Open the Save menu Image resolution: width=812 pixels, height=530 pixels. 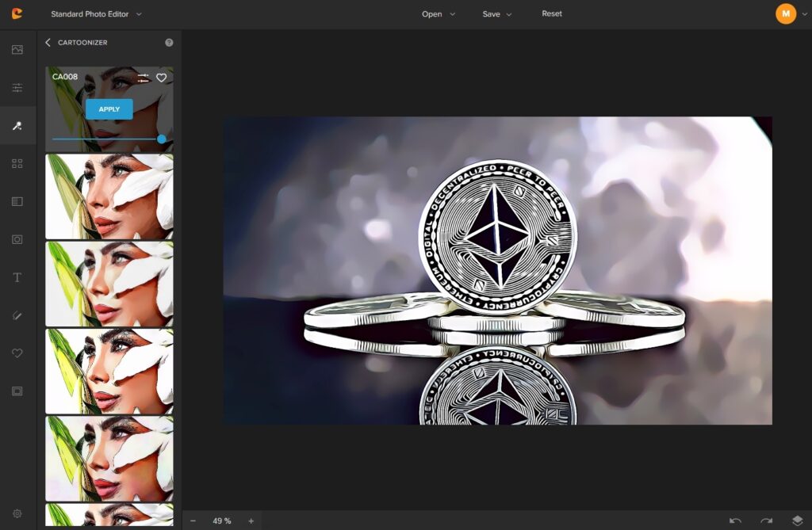496,14
